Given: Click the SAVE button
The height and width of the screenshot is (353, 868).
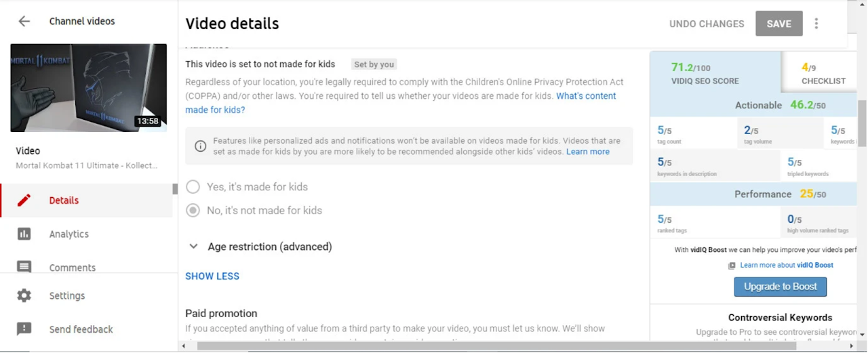Looking at the screenshot, I should click(778, 24).
